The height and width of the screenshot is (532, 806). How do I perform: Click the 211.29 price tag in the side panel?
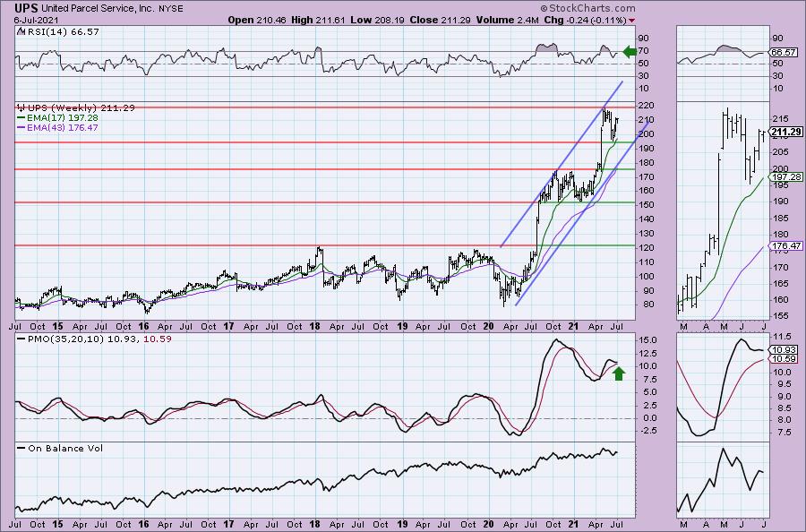(786, 132)
